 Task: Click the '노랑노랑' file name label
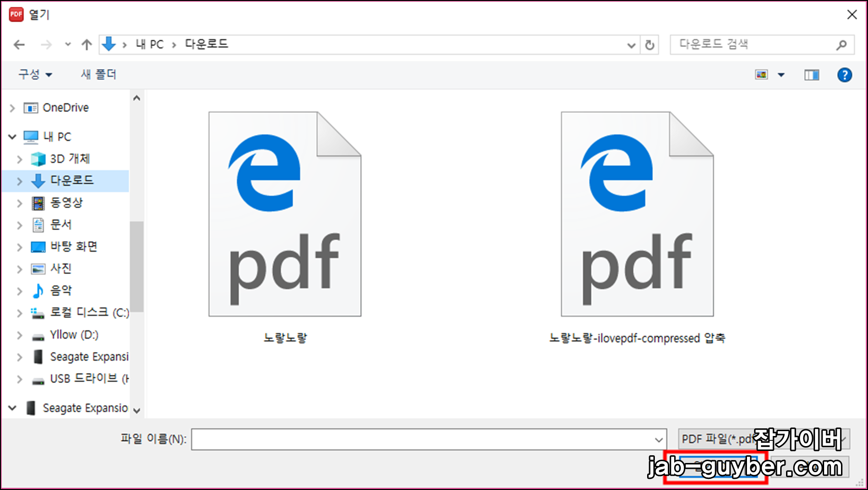pyautogui.click(x=285, y=338)
